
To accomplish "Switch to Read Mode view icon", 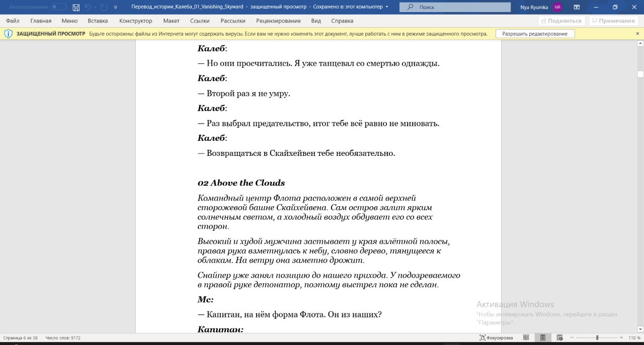I will tap(526, 338).
